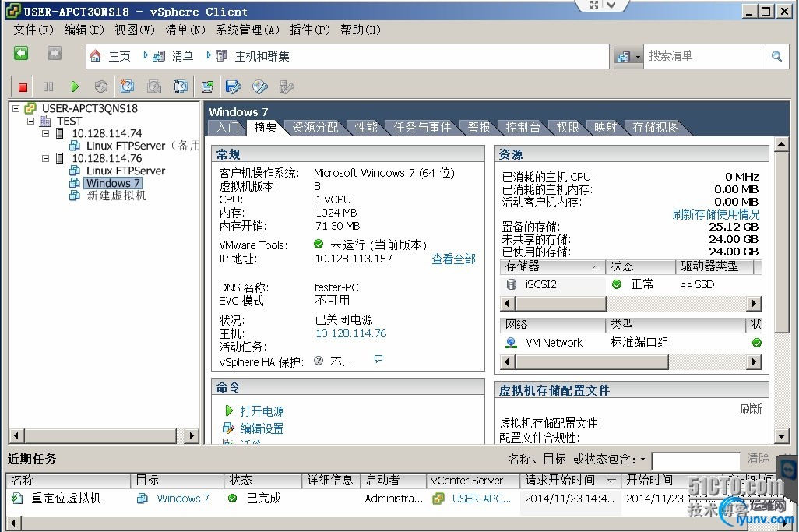Click datastore list right scroll arrow
The height and width of the screenshot is (532, 799).
click(x=754, y=304)
